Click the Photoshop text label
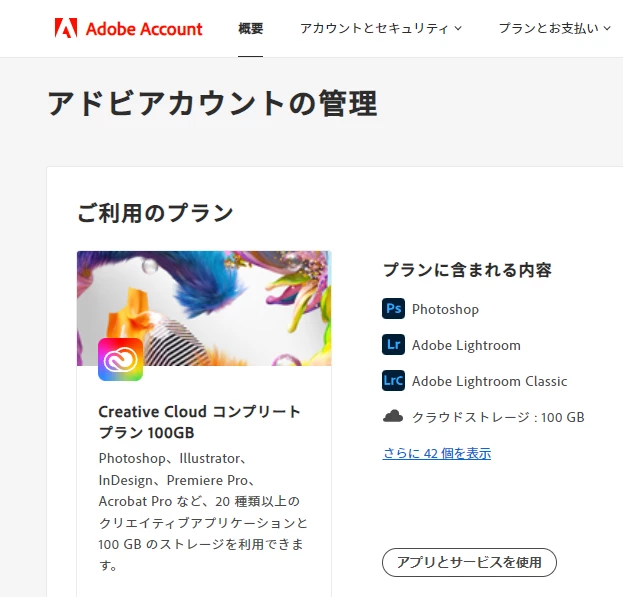The height and width of the screenshot is (597, 623). point(445,309)
